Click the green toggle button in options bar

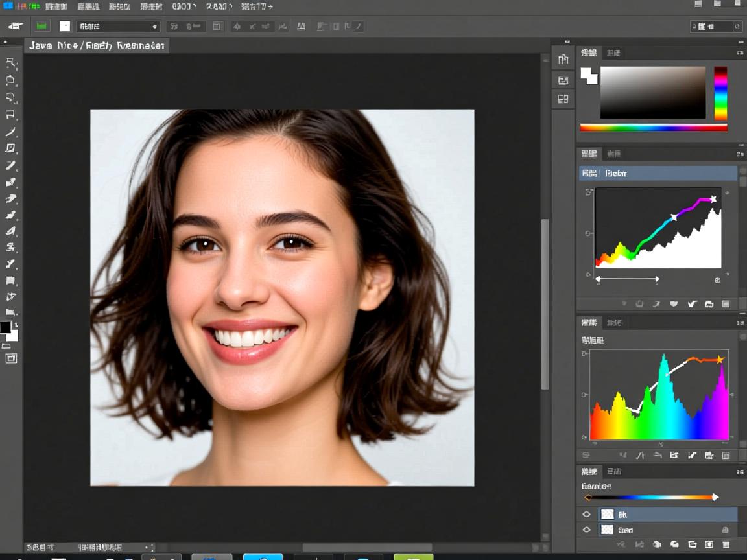[x=42, y=26]
